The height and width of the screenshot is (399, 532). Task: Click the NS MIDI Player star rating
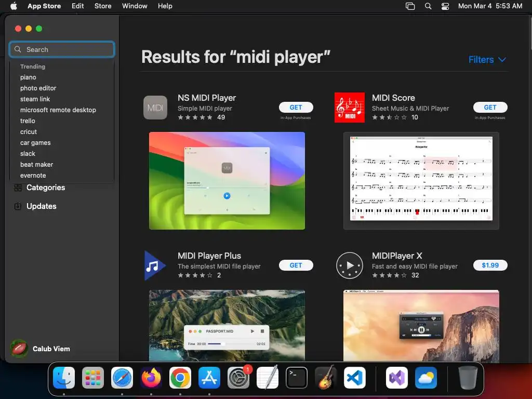(195, 117)
